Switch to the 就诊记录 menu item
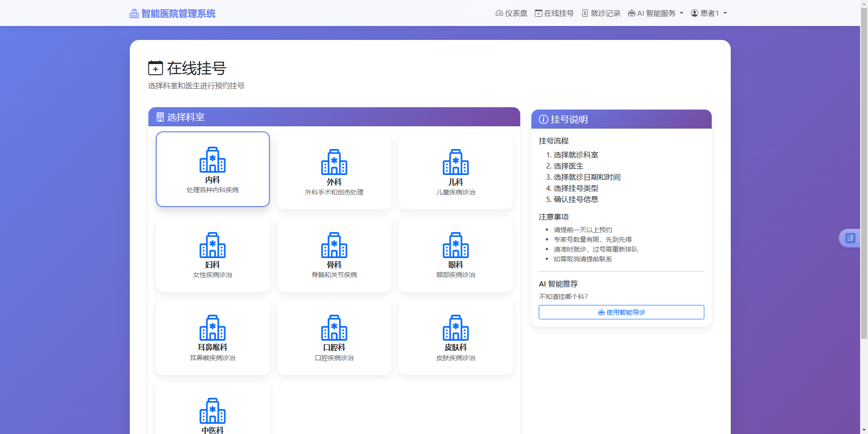Screen dimensions: 868x434 tap(604, 13)
